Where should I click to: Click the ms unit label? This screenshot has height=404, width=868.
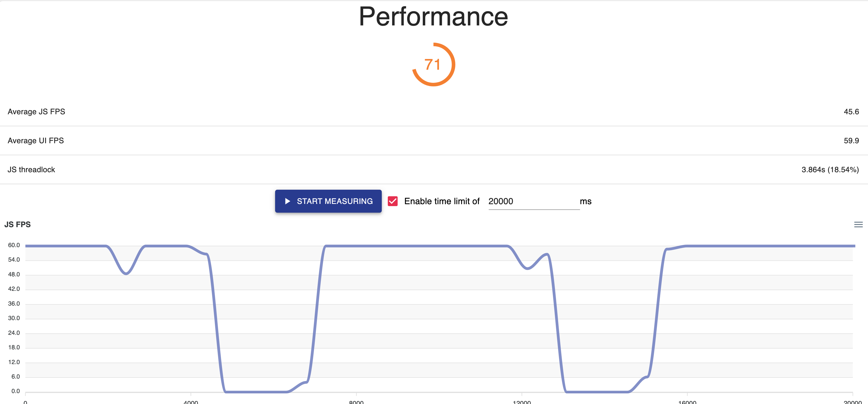pyautogui.click(x=585, y=201)
